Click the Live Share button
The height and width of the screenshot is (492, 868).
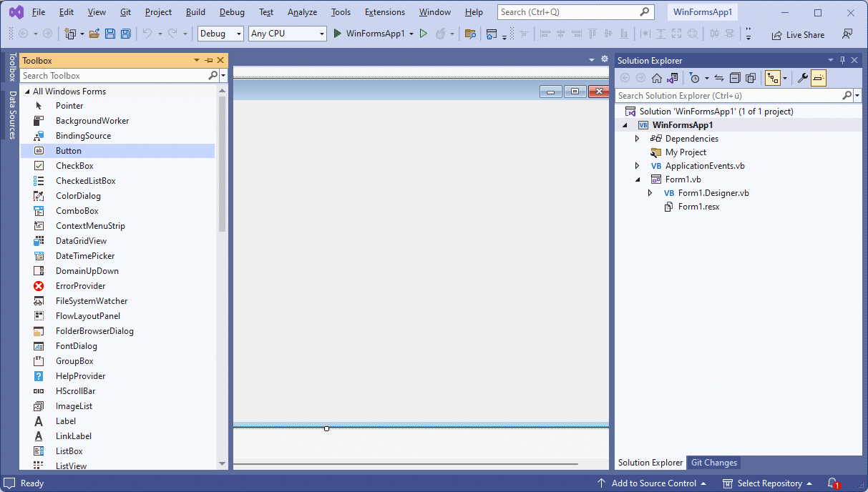[798, 34]
